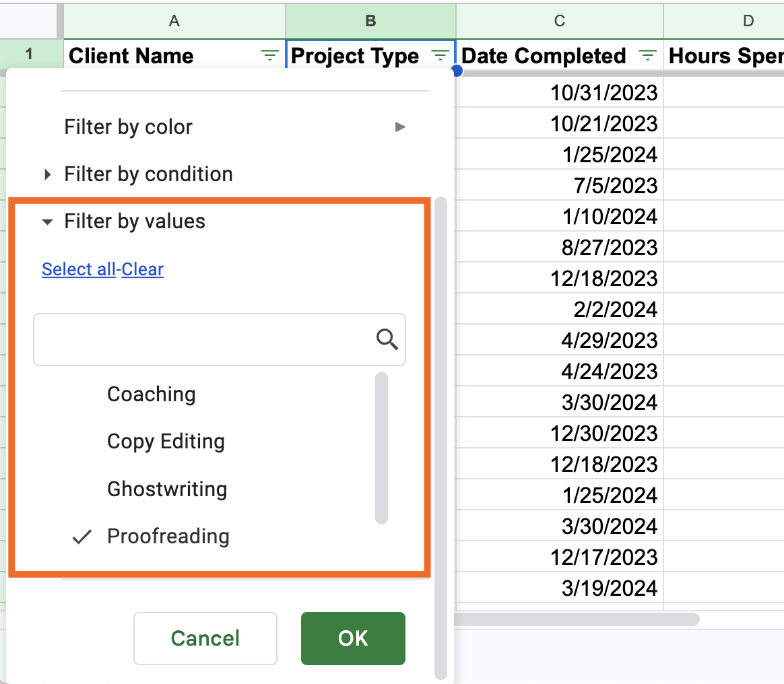
Task: Select the cell with date 10/31/2023
Action: pyautogui.click(x=560, y=92)
